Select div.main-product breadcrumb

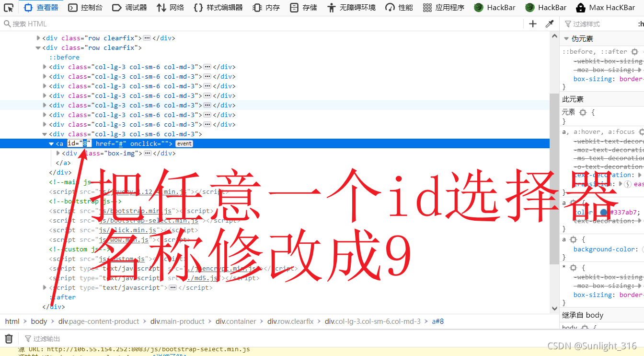coord(177,321)
